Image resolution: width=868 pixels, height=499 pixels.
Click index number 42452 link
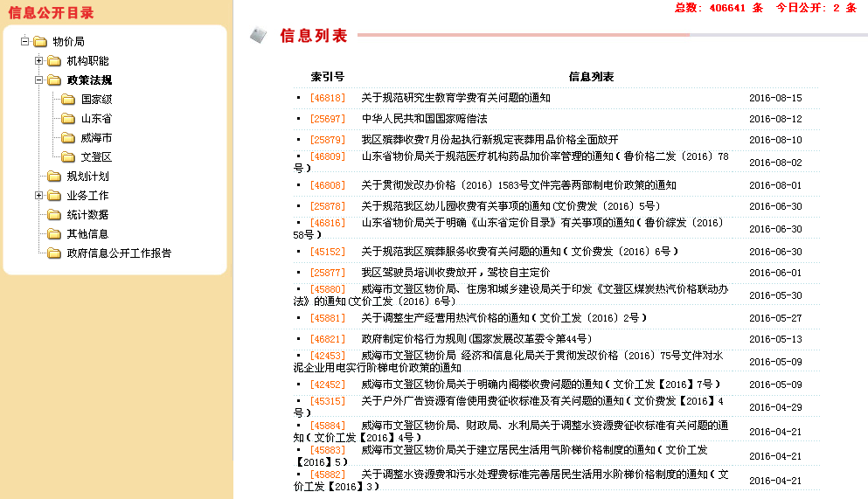click(x=328, y=385)
